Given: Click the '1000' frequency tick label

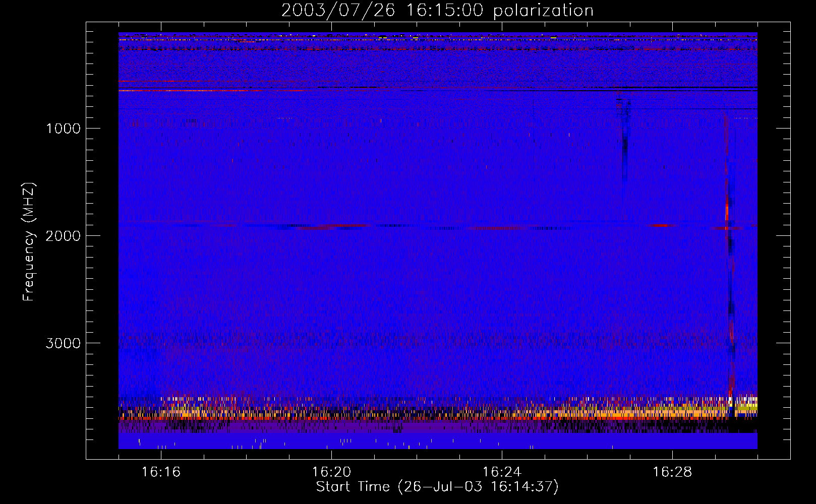Looking at the screenshot, I should pos(63,129).
